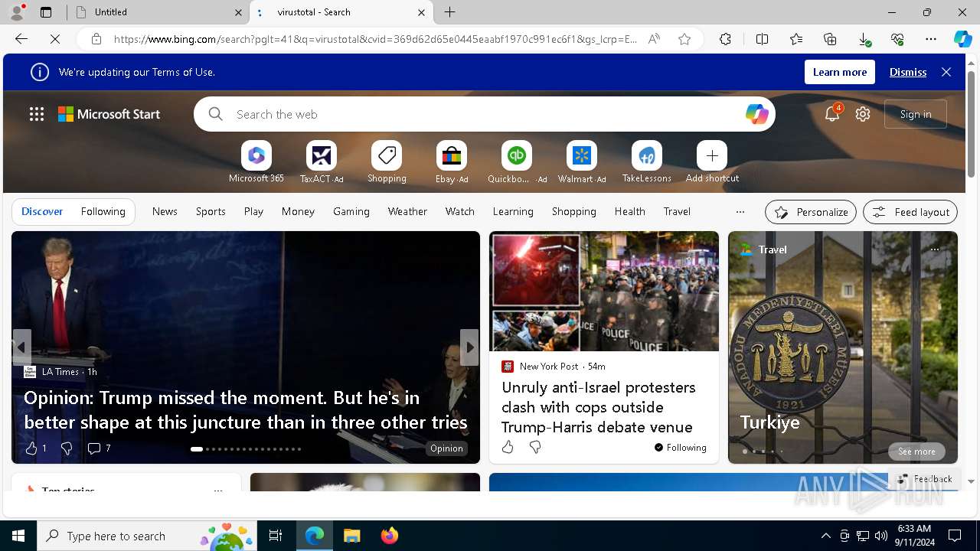
Task: Like the New York Post article
Action: point(508,447)
